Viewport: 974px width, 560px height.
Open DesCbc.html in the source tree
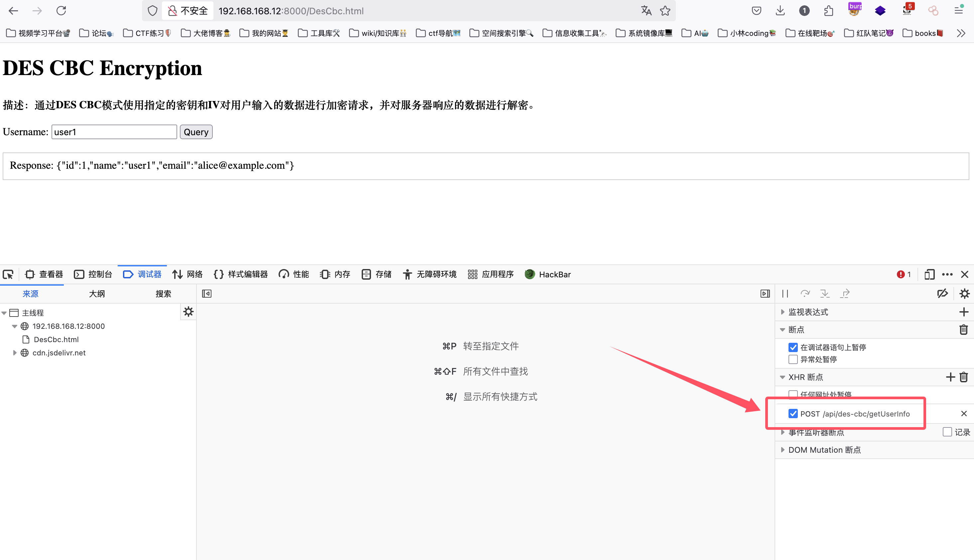point(56,339)
